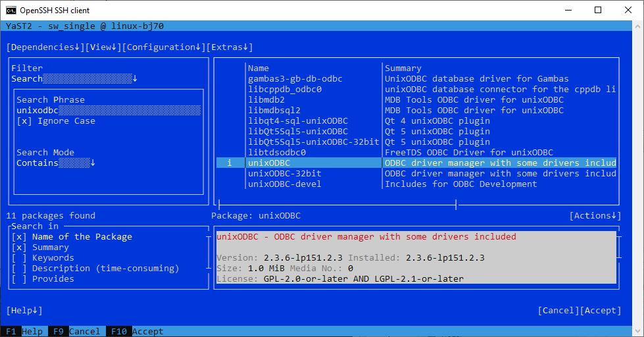Click the Summary column header
This screenshot has width=644, height=337.
(403, 68)
